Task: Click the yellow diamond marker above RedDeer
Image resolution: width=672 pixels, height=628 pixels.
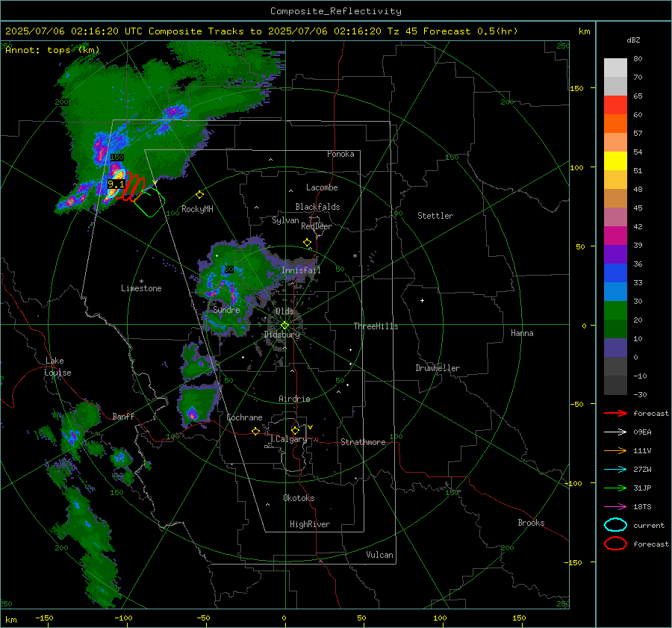Action: (307, 243)
